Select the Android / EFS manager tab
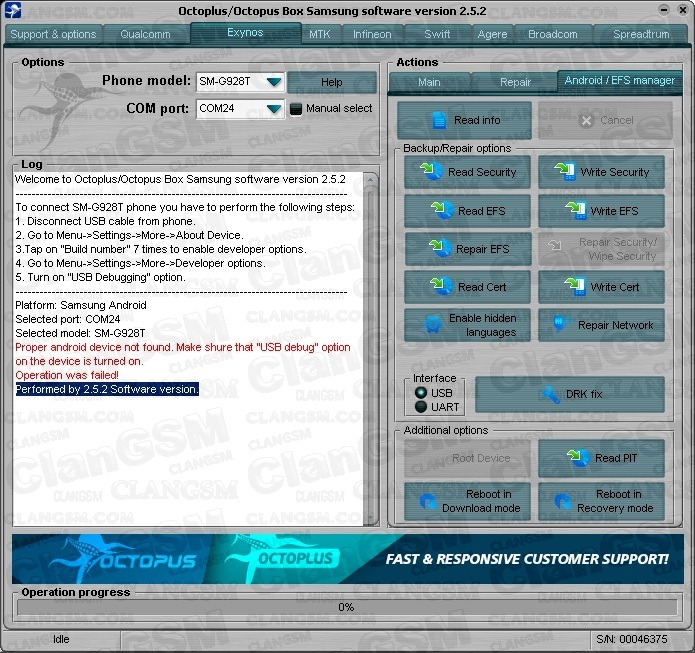 pos(620,81)
